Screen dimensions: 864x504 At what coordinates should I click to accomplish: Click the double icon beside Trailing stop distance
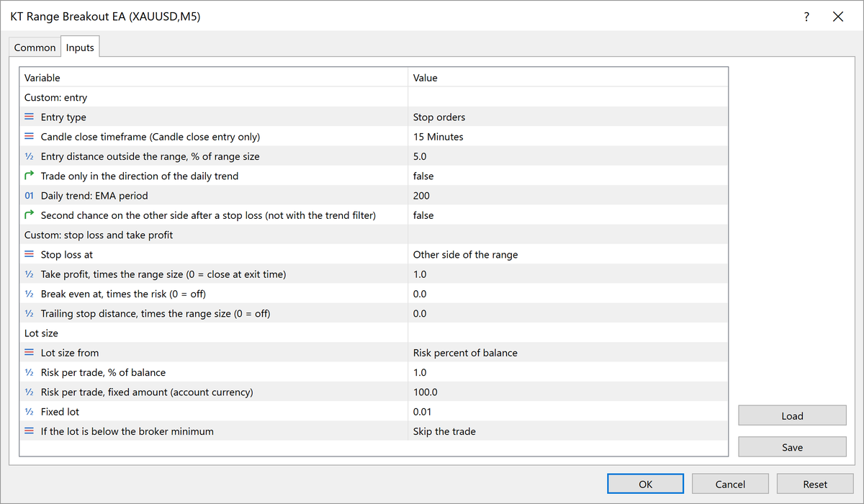point(30,313)
